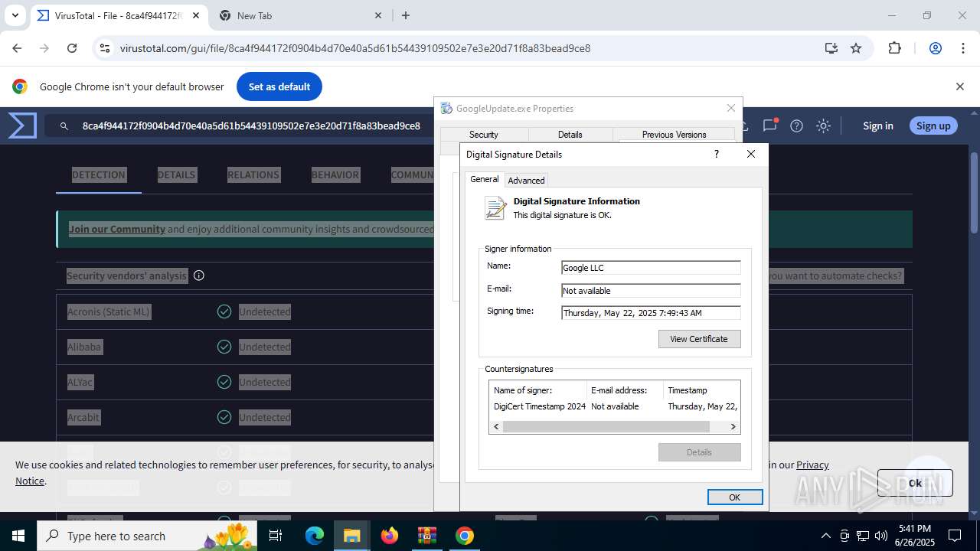
Task: Toggle the VirusTotal light/dark theme
Action: [x=823, y=126]
